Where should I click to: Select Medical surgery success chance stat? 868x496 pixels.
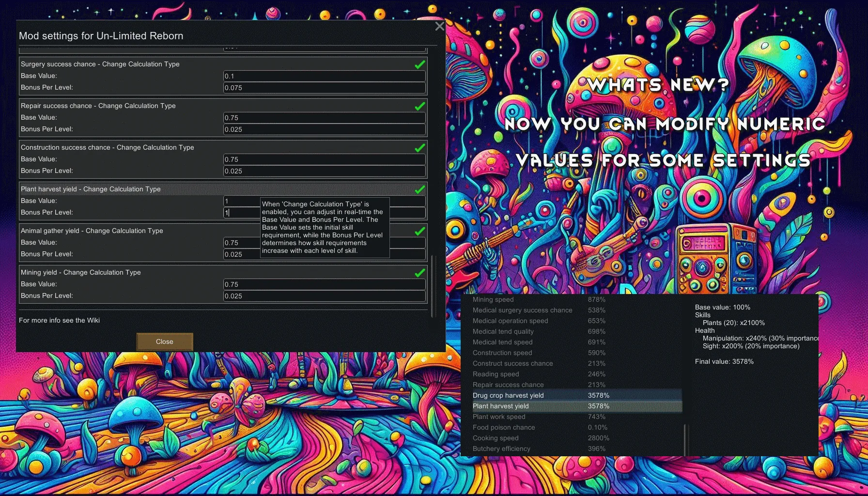coord(522,310)
